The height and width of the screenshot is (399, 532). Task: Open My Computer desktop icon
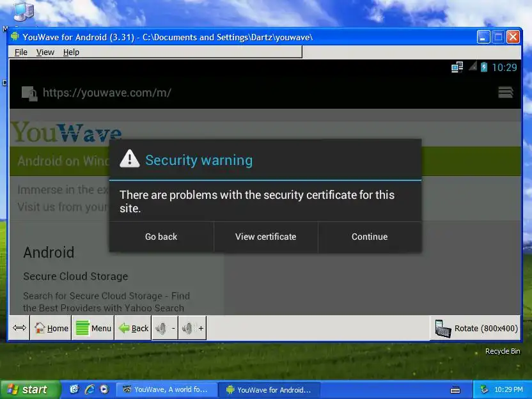(x=24, y=11)
